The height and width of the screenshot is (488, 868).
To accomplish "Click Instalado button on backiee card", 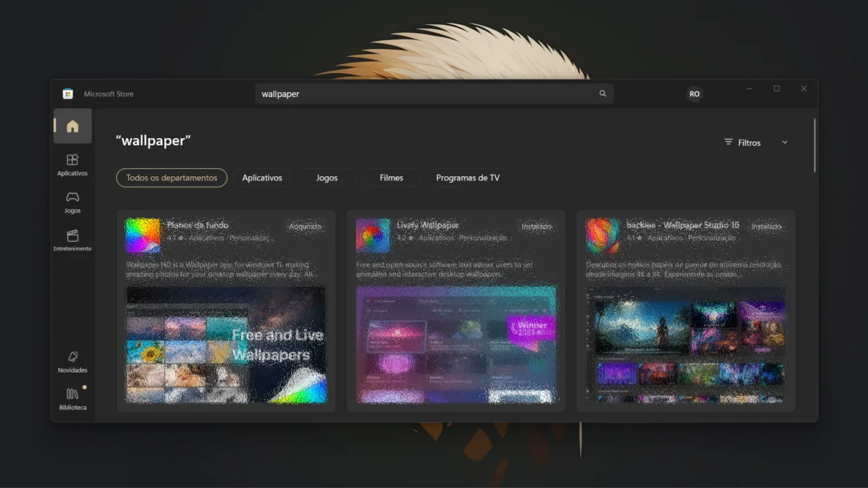I will click(766, 226).
